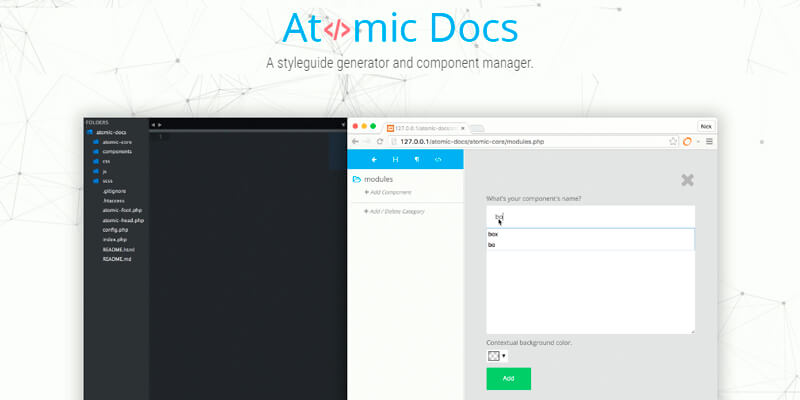Open atomic-foot.php in editor sidebar
800x400 pixels.
pos(122,210)
